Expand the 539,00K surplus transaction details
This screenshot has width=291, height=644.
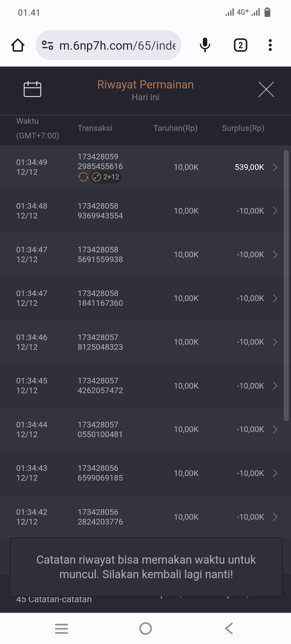point(275,167)
